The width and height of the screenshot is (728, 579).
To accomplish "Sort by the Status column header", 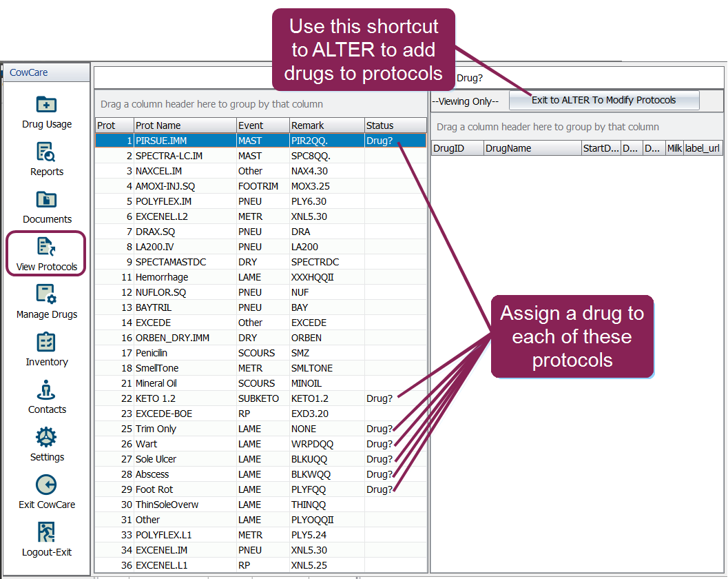I will 394,125.
